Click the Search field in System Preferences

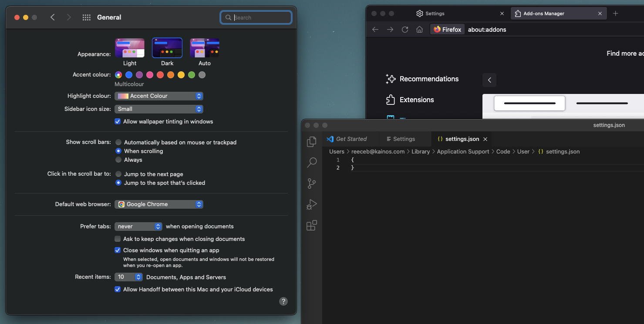pyautogui.click(x=256, y=17)
